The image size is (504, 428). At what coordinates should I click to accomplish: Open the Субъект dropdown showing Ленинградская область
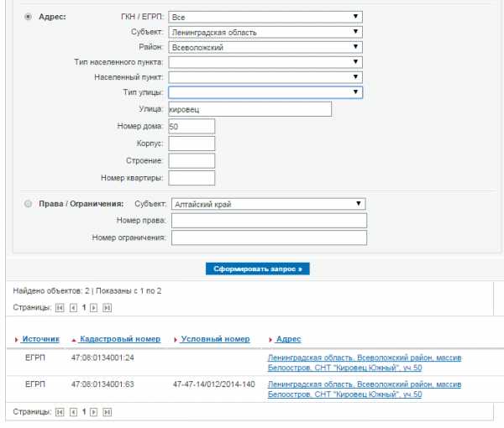click(265, 32)
